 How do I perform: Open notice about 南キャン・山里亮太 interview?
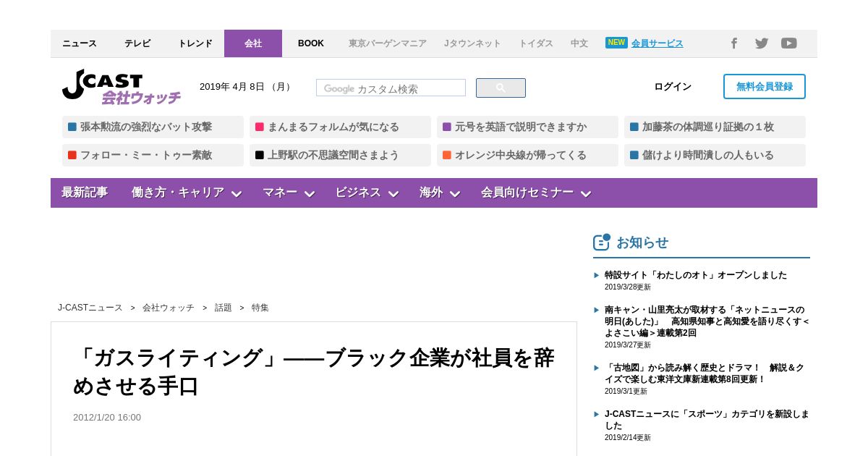click(x=707, y=321)
